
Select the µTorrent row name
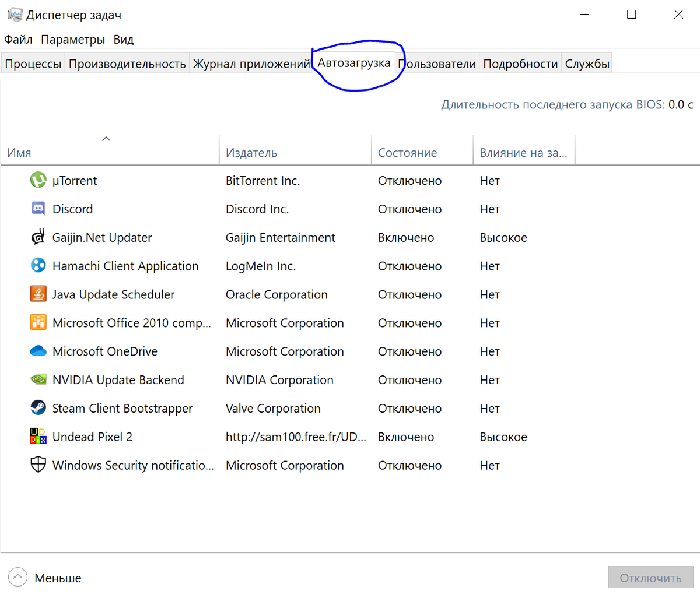tap(75, 181)
